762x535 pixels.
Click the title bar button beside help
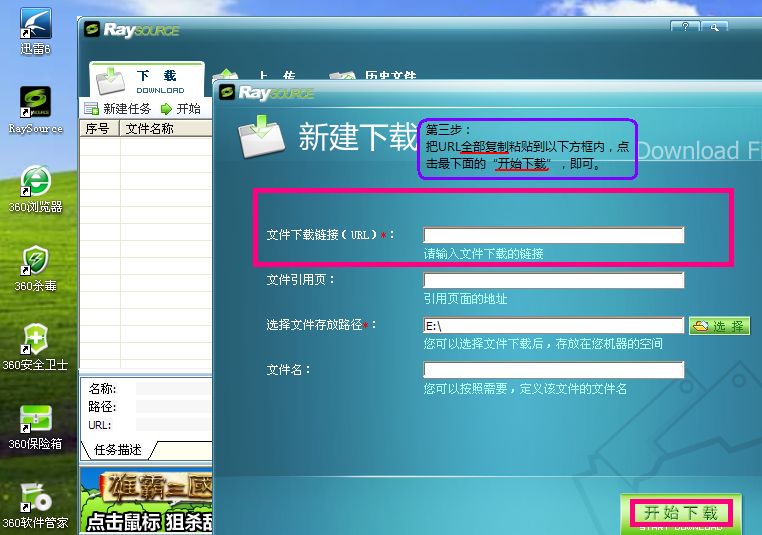click(x=714, y=27)
